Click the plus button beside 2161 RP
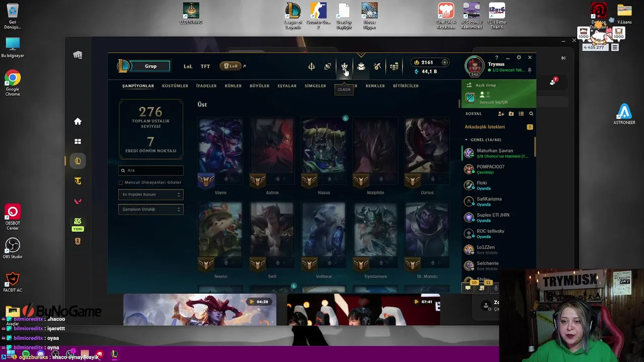The height and width of the screenshot is (362, 644). 444,62
